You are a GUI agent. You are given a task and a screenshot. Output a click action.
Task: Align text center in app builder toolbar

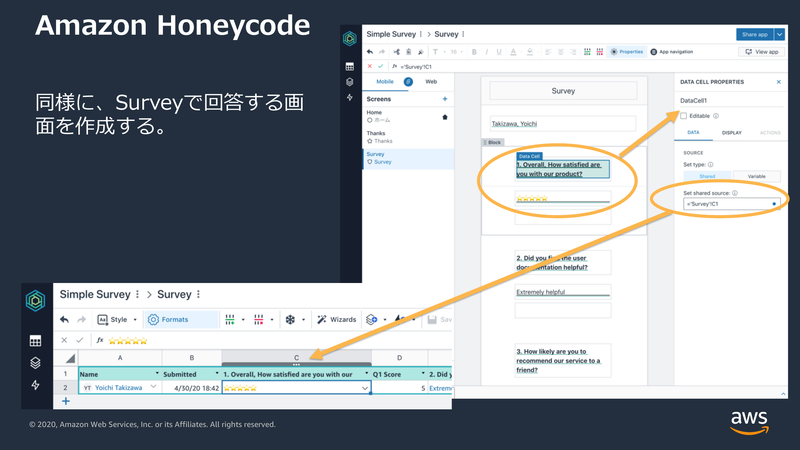560,52
